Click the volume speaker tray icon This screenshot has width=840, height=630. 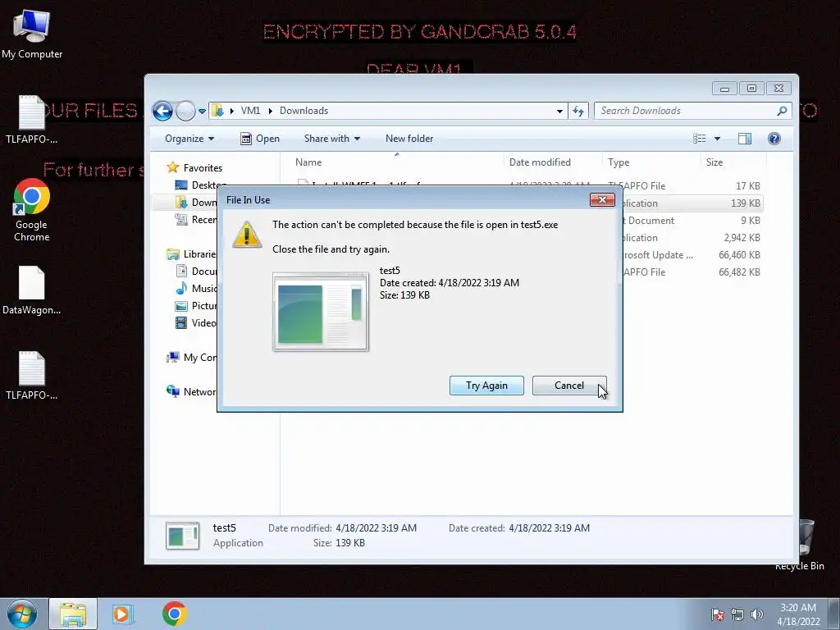[x=757, y=614]
